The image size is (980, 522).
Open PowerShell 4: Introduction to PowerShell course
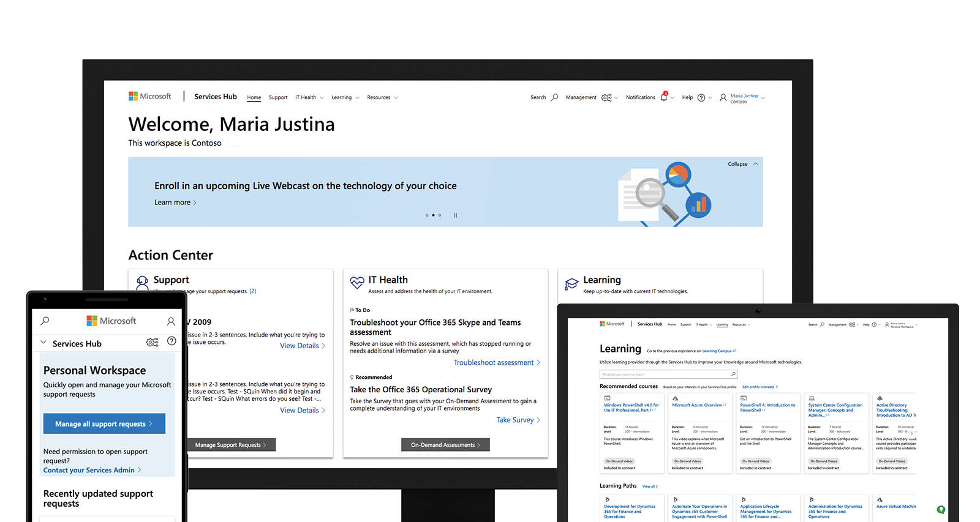(767, 408)
